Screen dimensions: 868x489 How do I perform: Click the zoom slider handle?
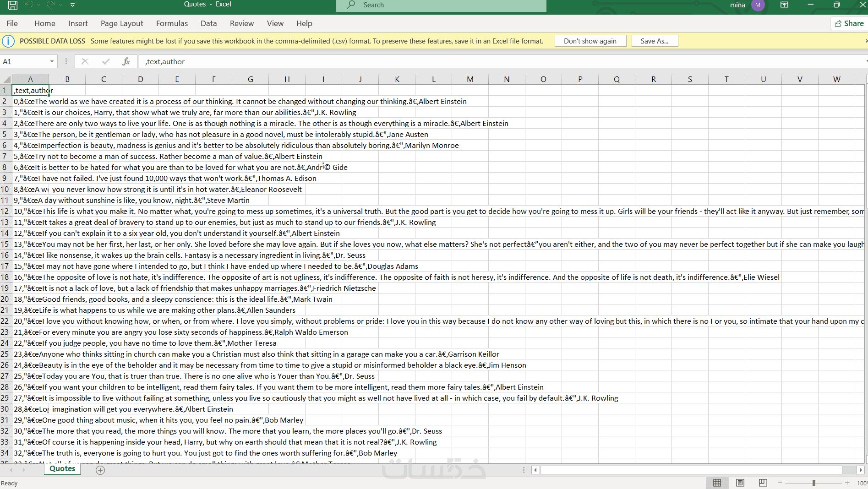[x=814, y=483]
